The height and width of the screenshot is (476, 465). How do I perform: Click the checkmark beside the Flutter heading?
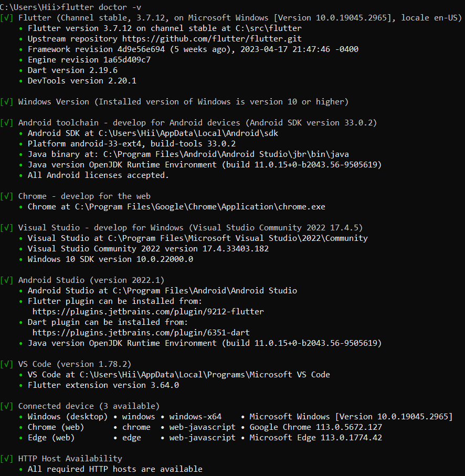click(x=7, y=18)
